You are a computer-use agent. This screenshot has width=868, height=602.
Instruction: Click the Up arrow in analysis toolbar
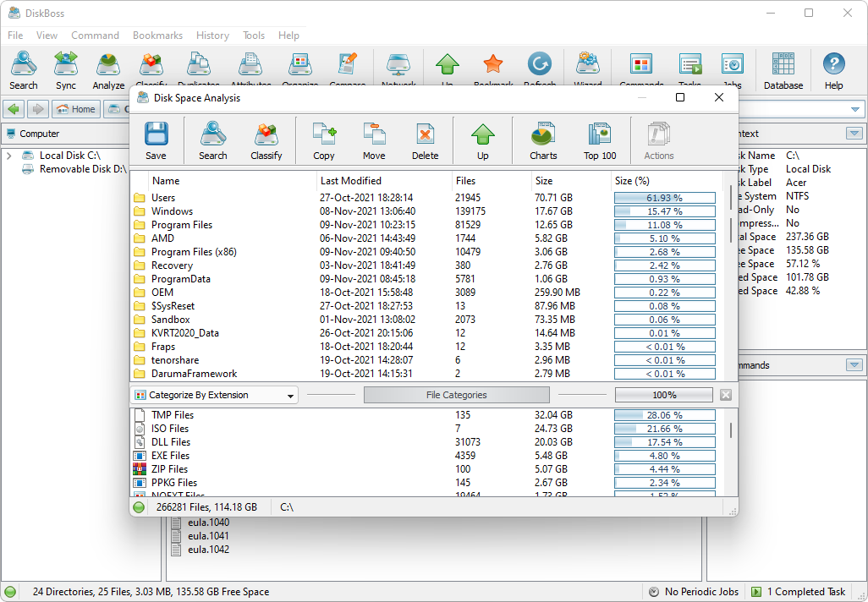click(483, 141)
